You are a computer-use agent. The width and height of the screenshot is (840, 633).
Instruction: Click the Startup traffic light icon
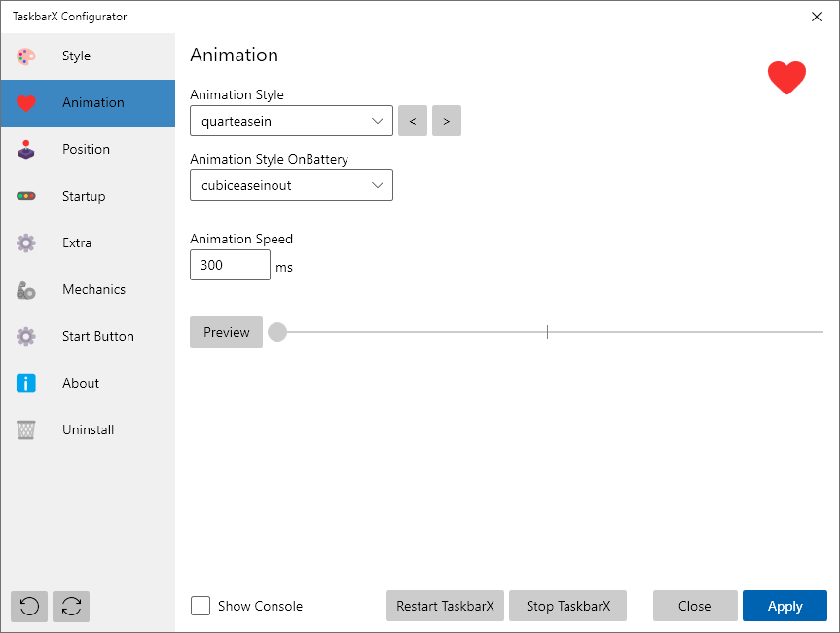(25, 196)
